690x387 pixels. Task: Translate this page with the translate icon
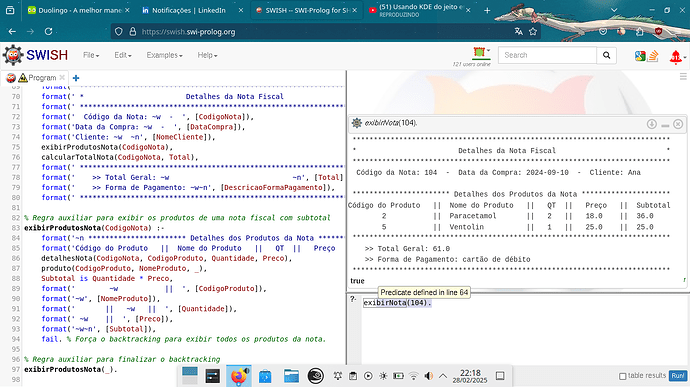tap(519, 31)
